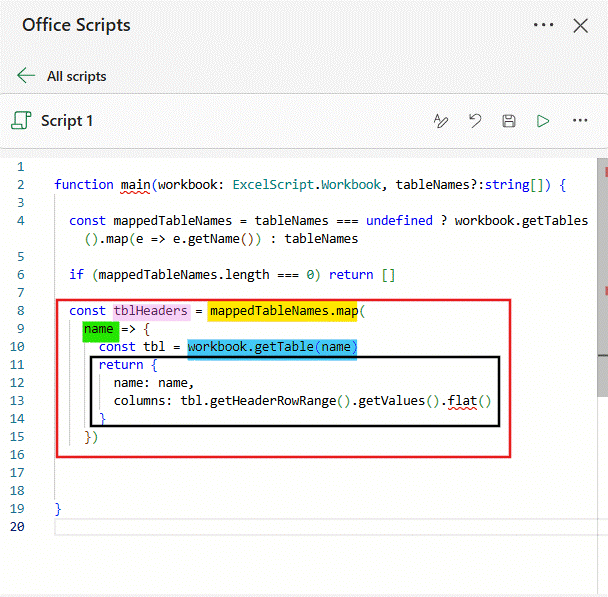
Task: Run the script with the play icon
Action: 543,121
